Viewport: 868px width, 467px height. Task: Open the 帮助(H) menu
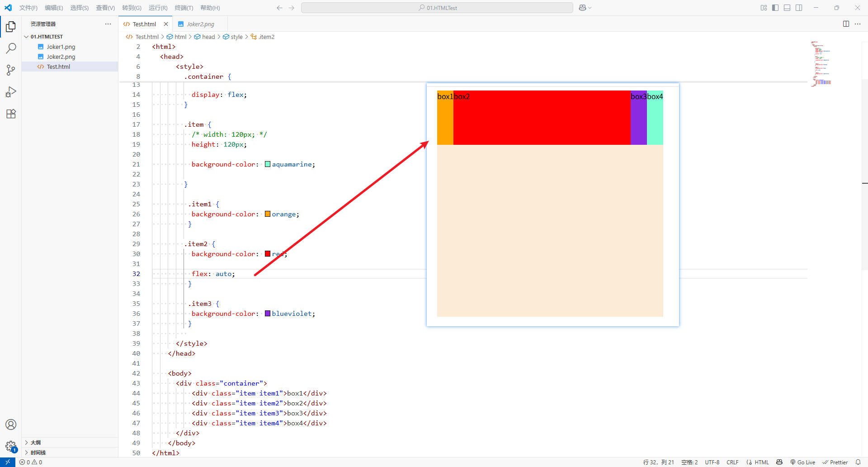(x=210, y=8)
